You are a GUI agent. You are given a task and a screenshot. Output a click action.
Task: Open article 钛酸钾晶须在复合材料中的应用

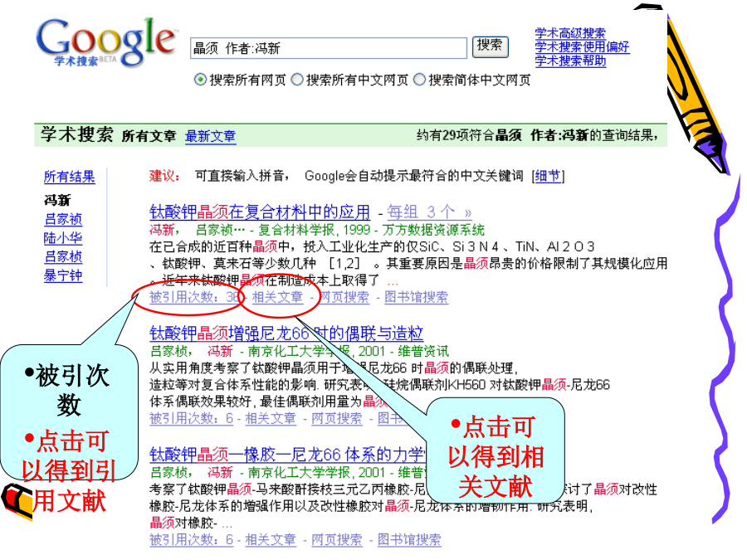tap(260, 212)
